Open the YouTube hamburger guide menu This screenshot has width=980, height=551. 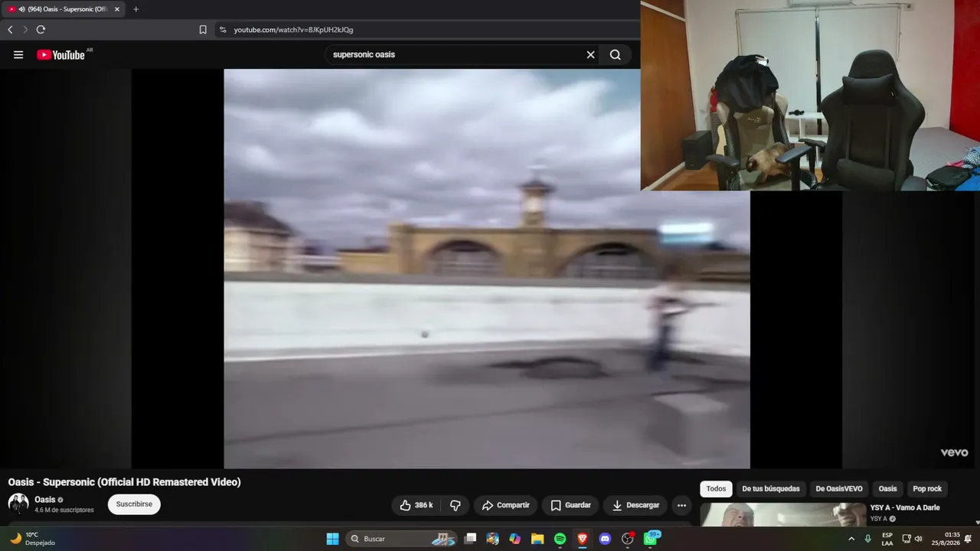coord(18,55)
